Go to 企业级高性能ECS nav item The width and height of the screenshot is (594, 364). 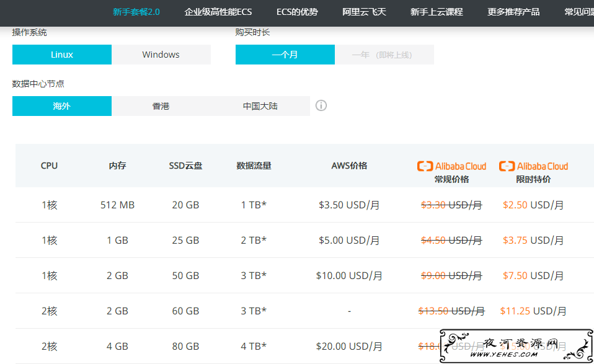(x=218, y=12)
